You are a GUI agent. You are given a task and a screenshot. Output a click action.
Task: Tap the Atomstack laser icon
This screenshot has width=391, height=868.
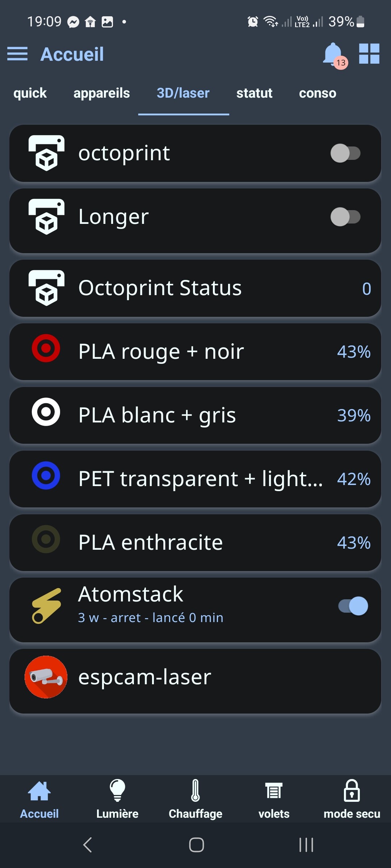point(46,606)
